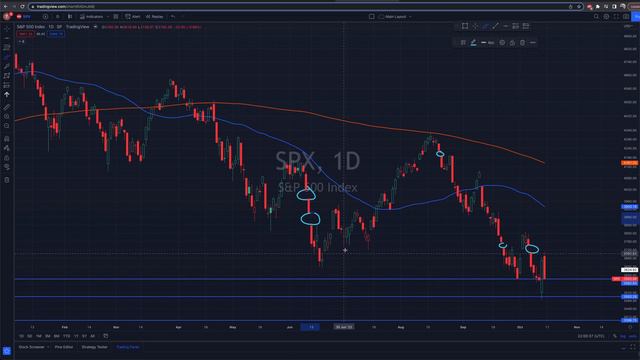The width and height of the screenshot is (640, 360).
Task: Open the Indicators dialog
Action: pyautogui.click(x=91, y=16)
